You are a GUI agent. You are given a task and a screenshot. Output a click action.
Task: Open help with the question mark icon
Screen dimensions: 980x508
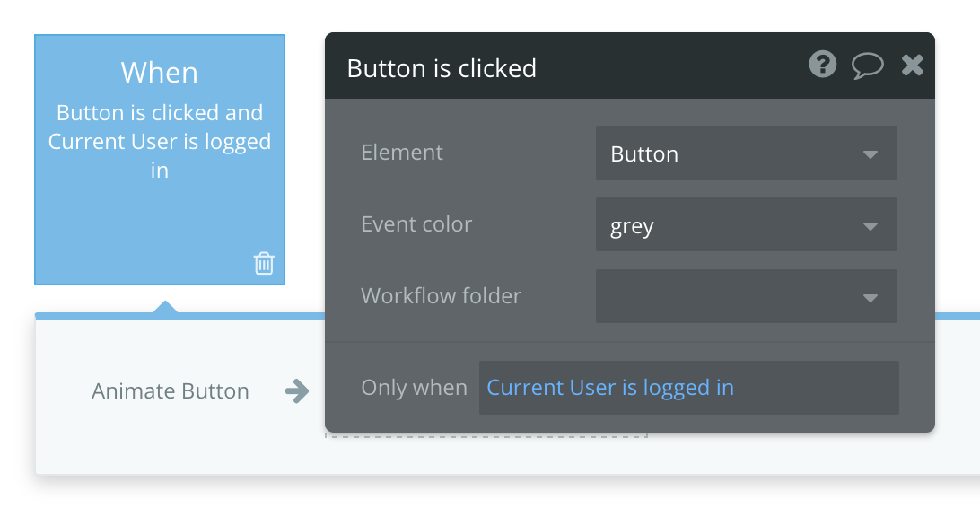coord(822,65)
